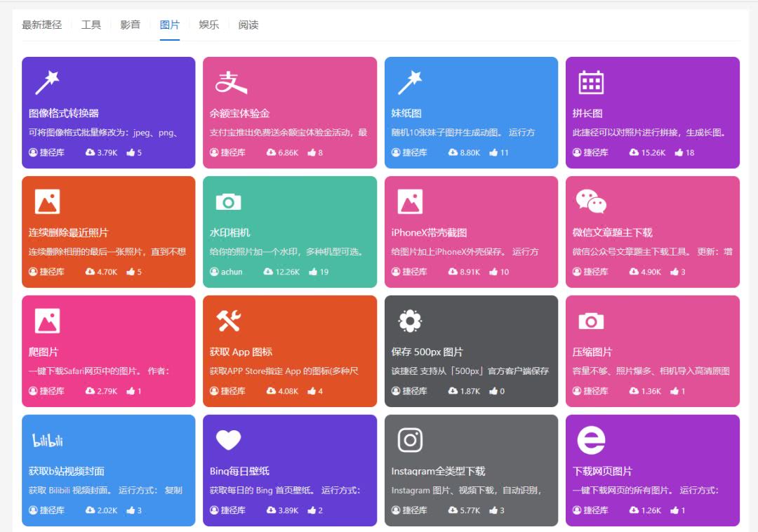Viewport: 758px width, 532px height.
Task: Click the calendar grid icon on 拼长图 card
Action: (590, 83)
